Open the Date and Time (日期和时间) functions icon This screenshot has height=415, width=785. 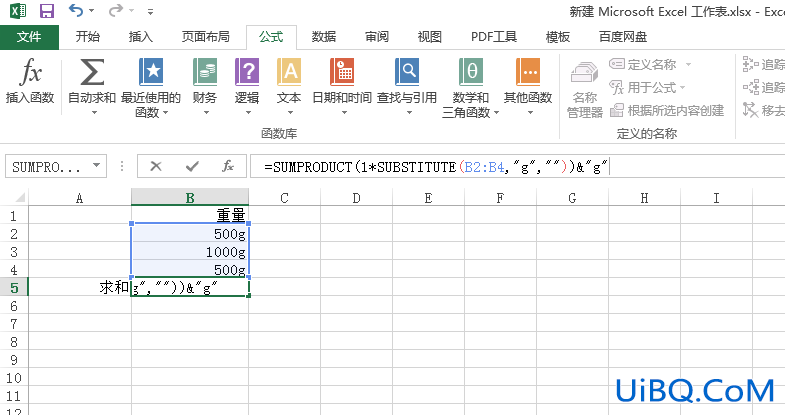tap(342, 72)
